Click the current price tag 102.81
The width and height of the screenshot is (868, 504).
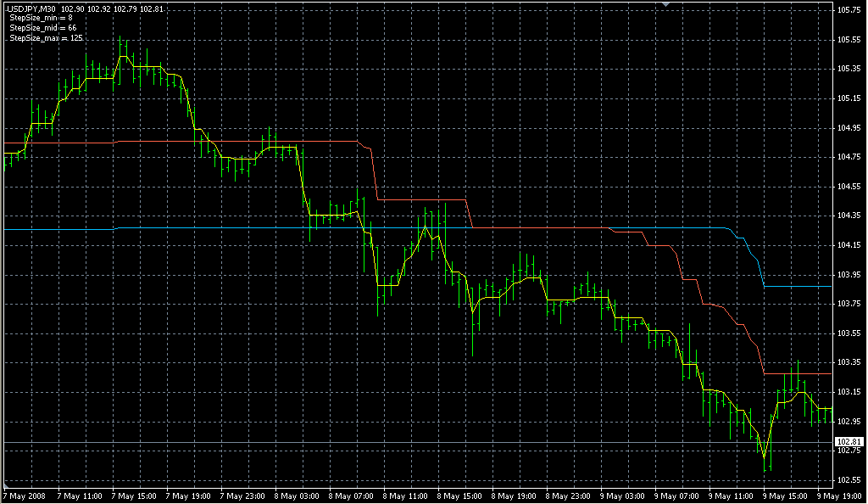coord(849,442)
